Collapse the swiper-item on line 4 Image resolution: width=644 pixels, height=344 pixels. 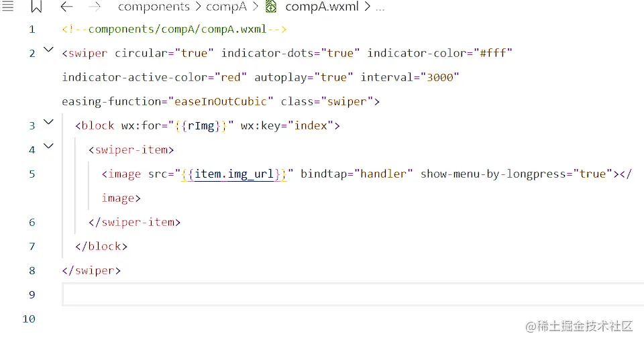coord(48,146)
